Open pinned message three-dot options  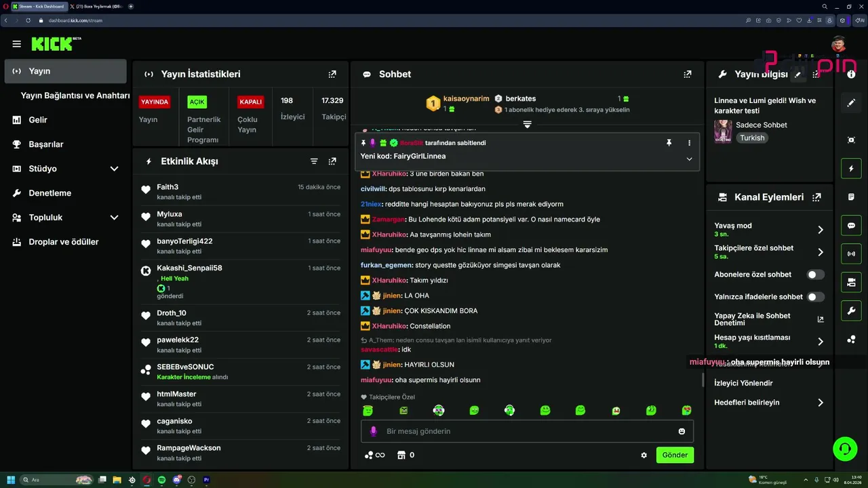coord(689,143)
